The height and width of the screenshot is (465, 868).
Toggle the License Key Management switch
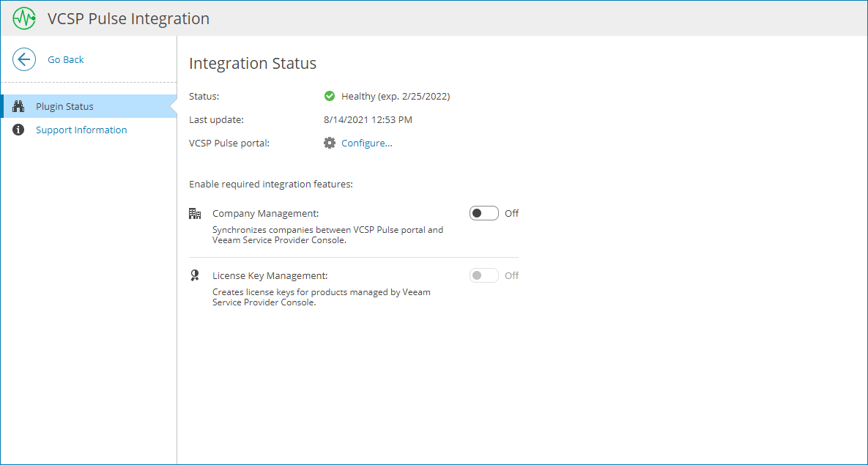484,275
